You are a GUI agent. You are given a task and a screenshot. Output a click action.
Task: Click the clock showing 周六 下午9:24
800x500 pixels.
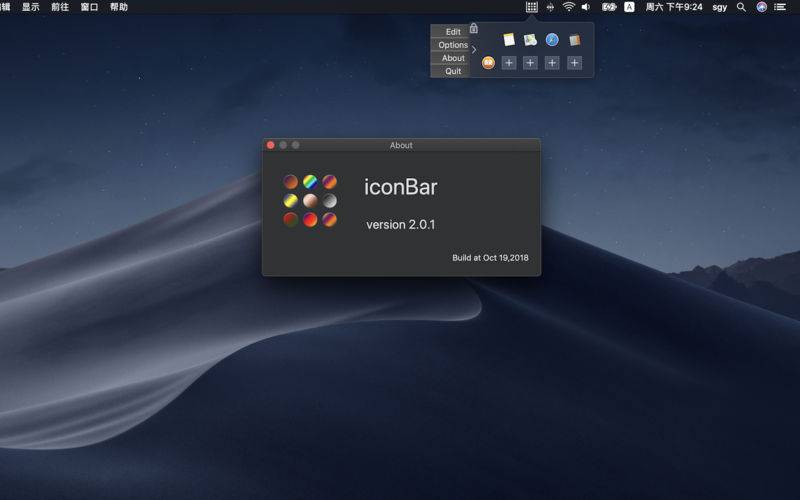[x=673, y=7]
